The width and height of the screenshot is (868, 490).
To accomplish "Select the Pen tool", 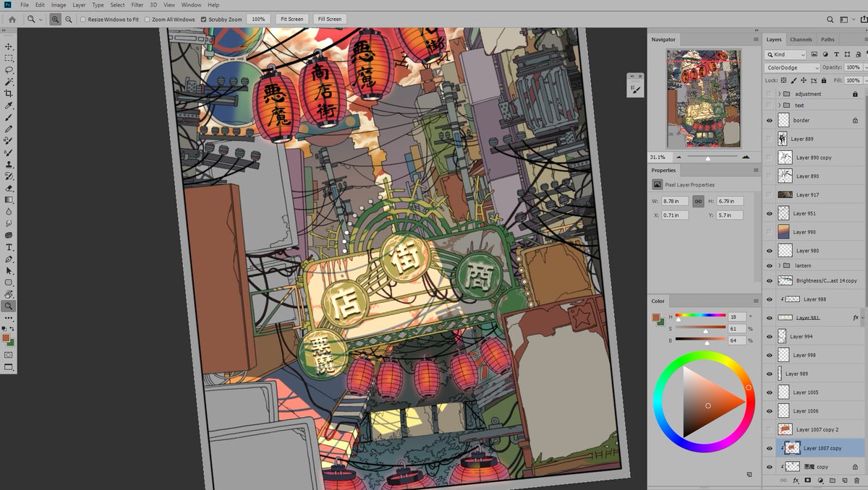I will pos(9,259).
